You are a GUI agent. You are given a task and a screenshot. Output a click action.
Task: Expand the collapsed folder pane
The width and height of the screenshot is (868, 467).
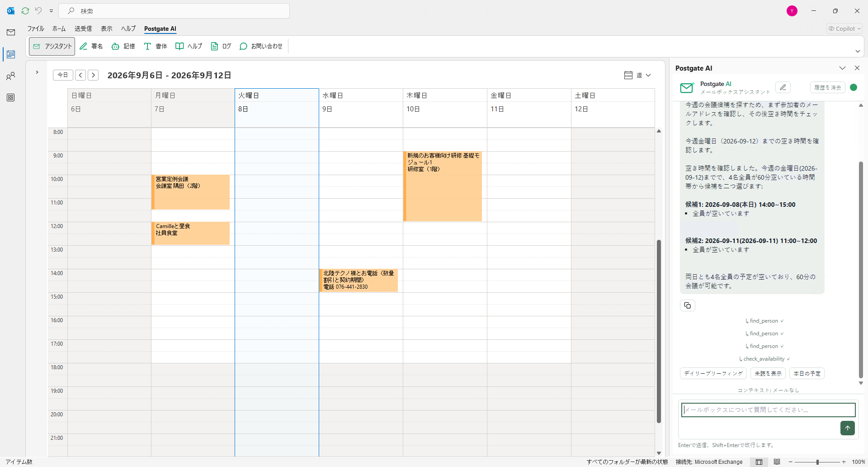tap(37, 72)
